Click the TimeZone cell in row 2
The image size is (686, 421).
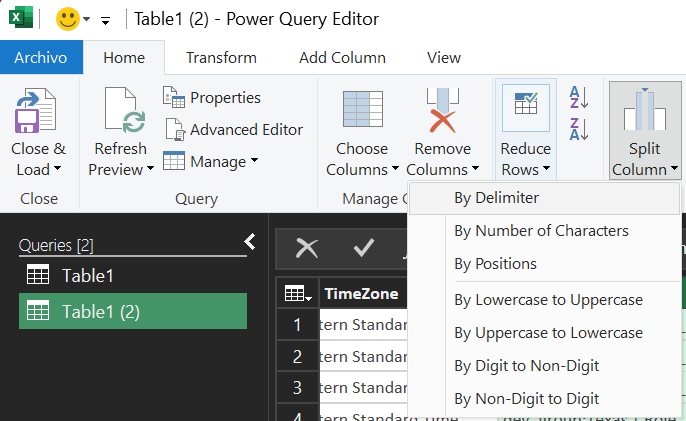(364, 356)
